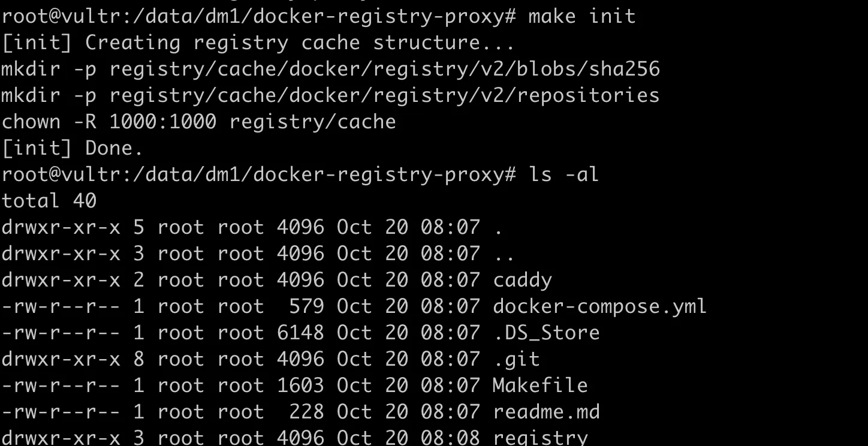Click the .git directory name
This screenshot has width=868, height=446.
pyautogui.click(x=516, y=359)
